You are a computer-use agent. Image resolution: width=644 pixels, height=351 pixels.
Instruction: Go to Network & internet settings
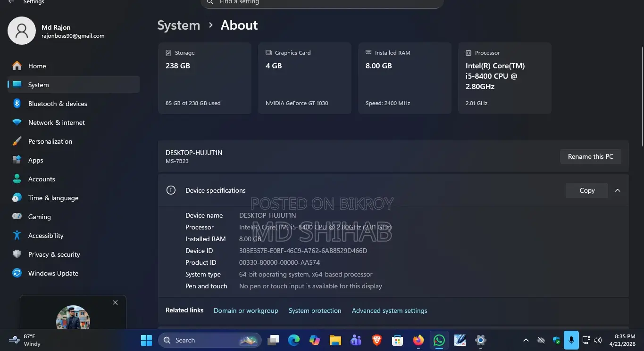click(x=74, y=122)
